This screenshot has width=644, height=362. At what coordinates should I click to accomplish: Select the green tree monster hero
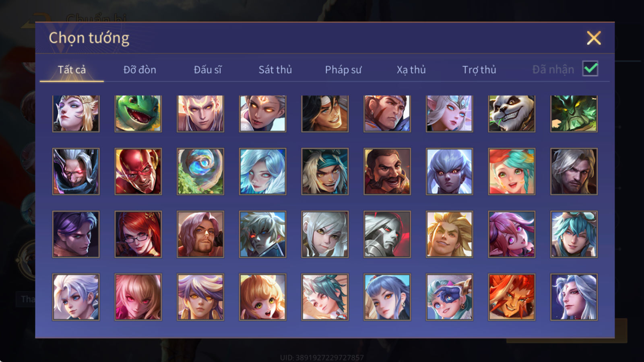[574, 113]
